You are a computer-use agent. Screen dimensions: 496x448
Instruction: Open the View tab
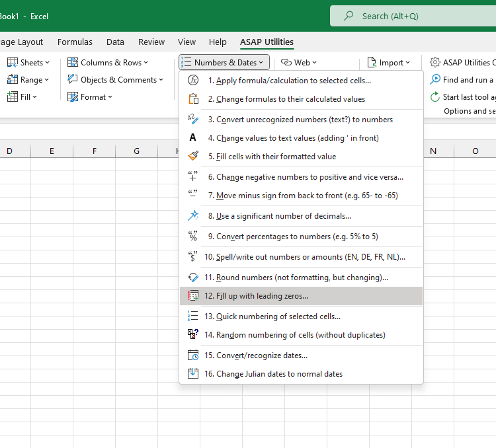[x=186, y=42]
